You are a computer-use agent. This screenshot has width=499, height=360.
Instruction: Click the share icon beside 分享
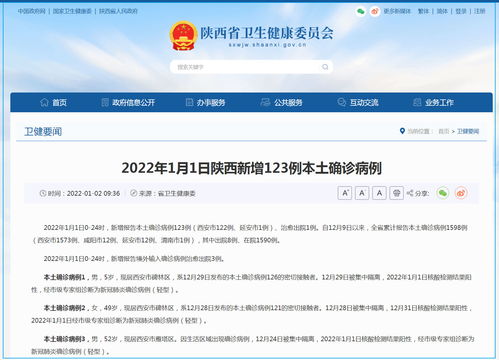click(x=410, y=193)
